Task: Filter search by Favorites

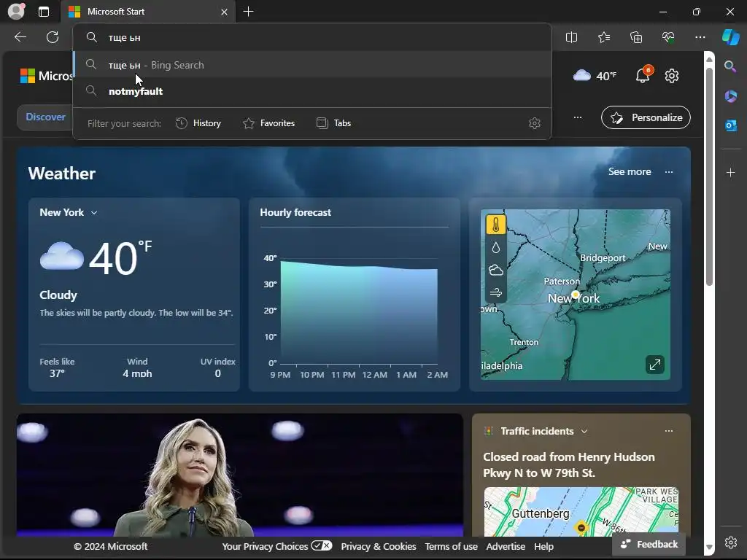Action: [268, 123]
